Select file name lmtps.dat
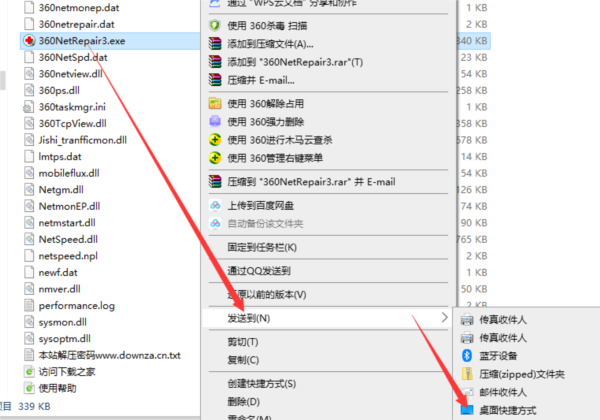This screenshot has height=420, width=600. (60, 156)
